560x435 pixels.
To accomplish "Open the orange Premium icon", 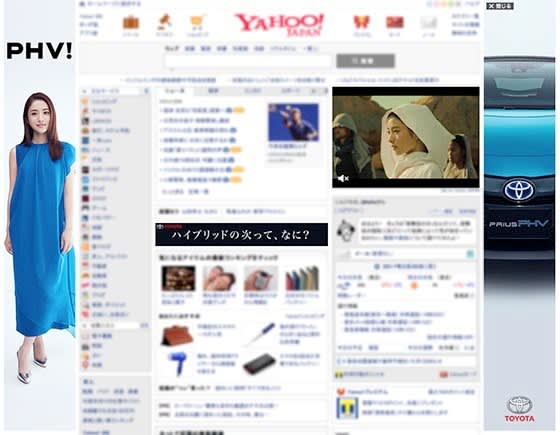I will point(361,22).
